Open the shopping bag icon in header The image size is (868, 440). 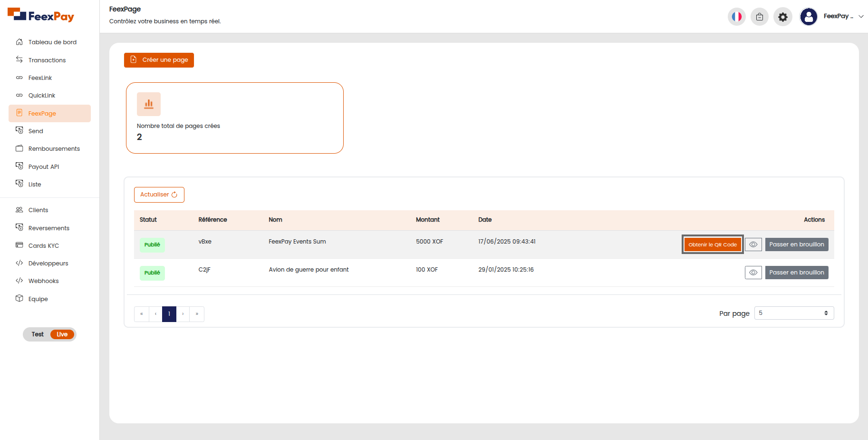click(x=760, y=17)
